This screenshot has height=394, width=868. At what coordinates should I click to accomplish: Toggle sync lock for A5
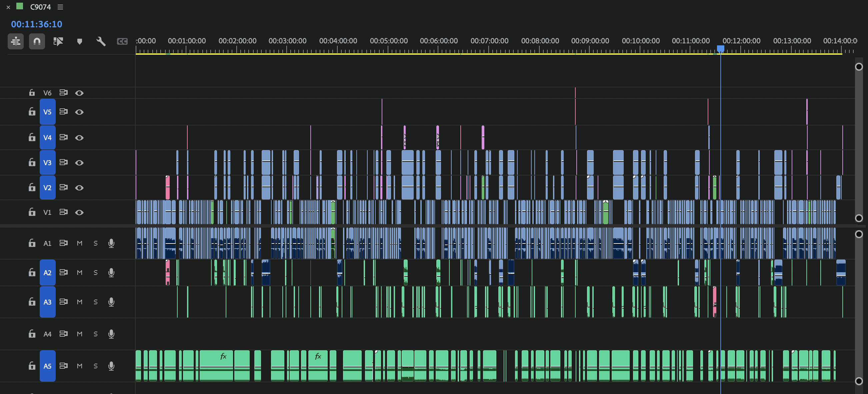63,366
